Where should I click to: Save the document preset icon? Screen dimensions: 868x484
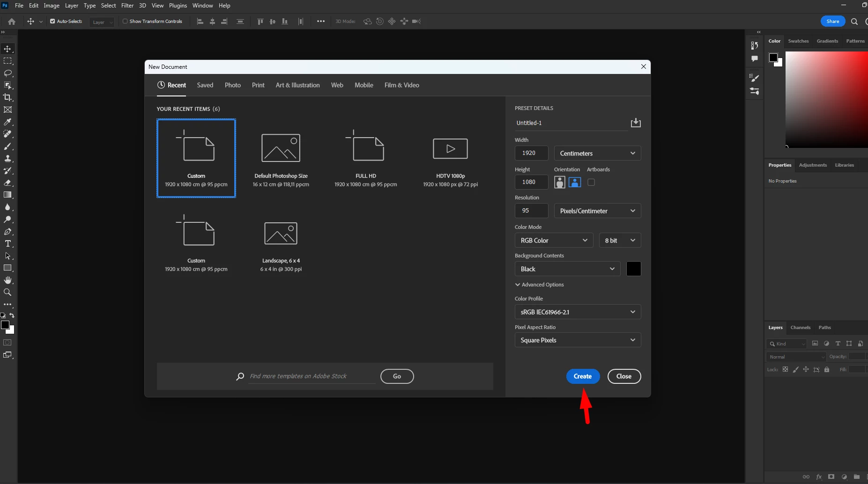(636, 123)
